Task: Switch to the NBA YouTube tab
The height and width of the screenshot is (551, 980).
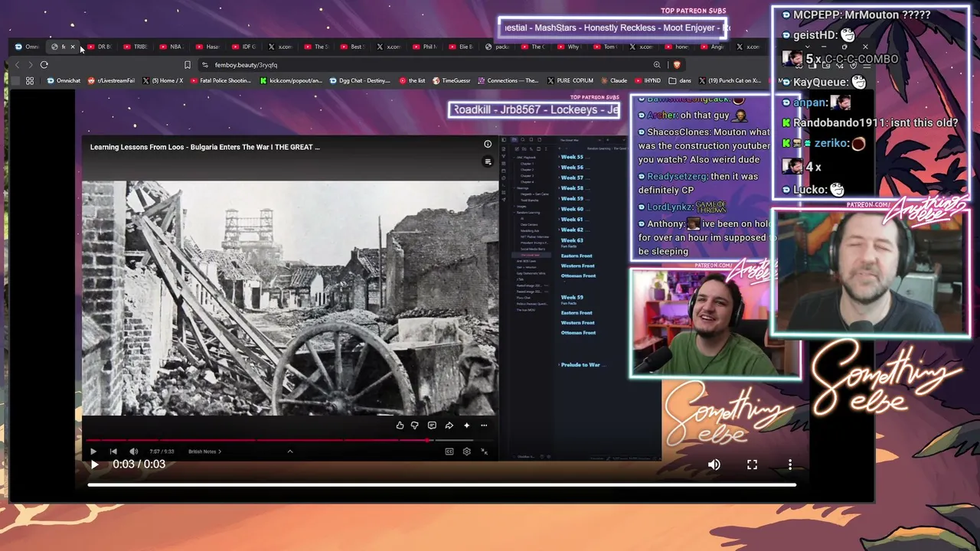Action: pos(171,47)
